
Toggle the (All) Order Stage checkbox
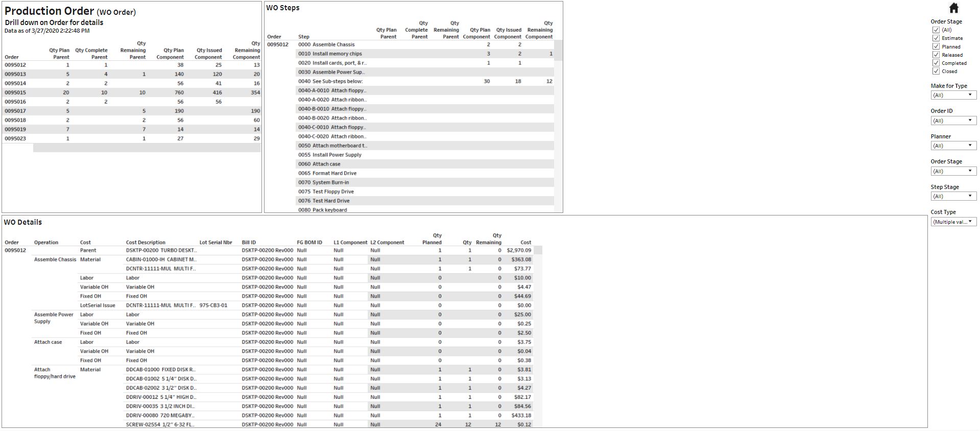tap(936, 30)
